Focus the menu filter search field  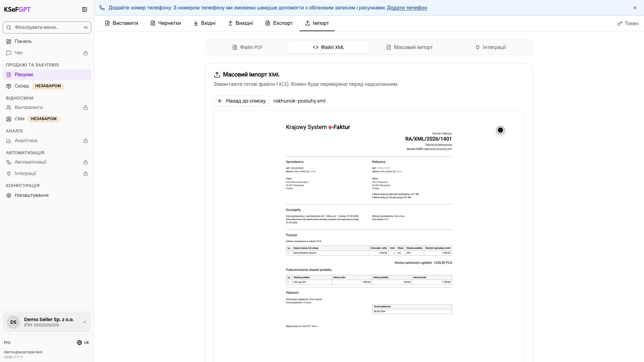(x=47, y=27)
